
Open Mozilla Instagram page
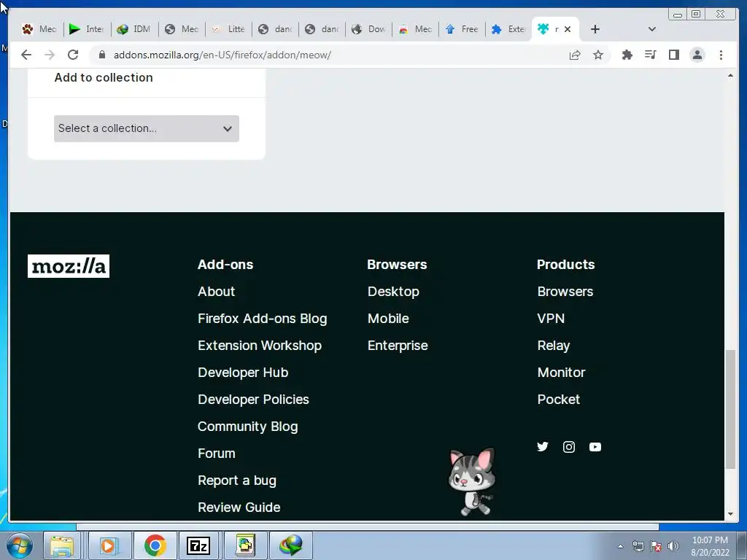[569, 447]
